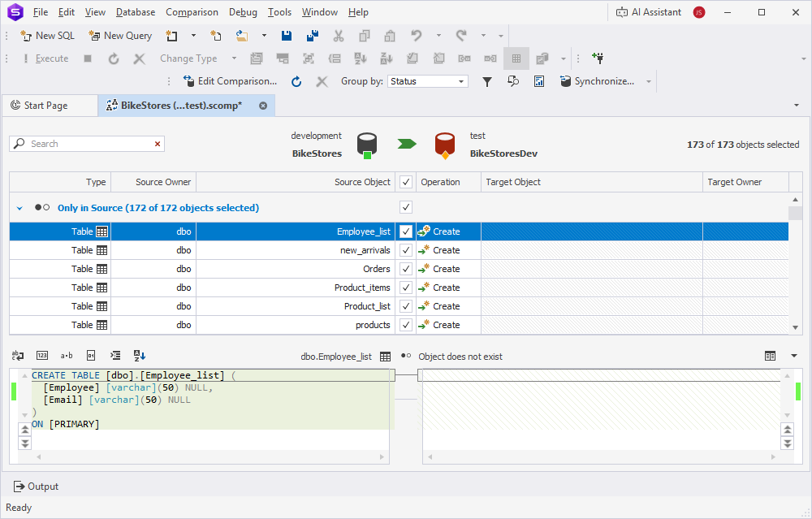Create a New SQL document
This screenshot has width=812, height=519.
point(46,35)
